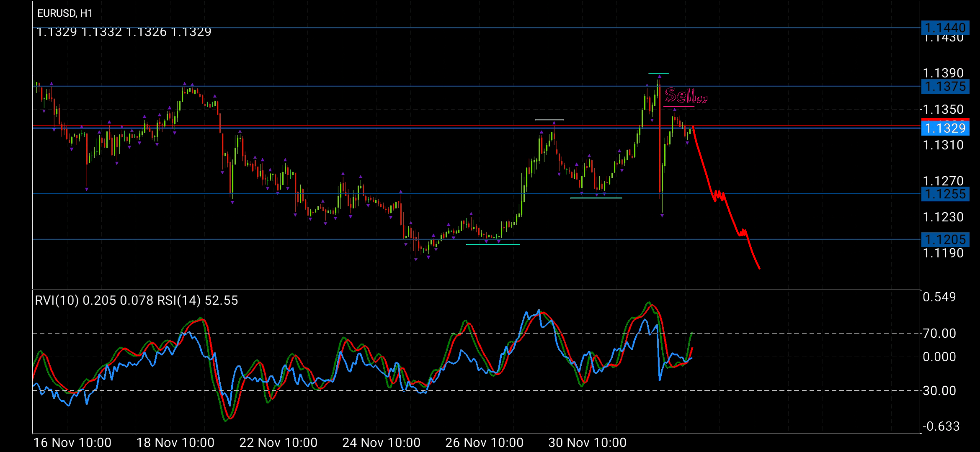The height and width of the screenshot is (452, 980).
Task: Click the RVI(10) RSI(14) indicator label
Action: 136,300
